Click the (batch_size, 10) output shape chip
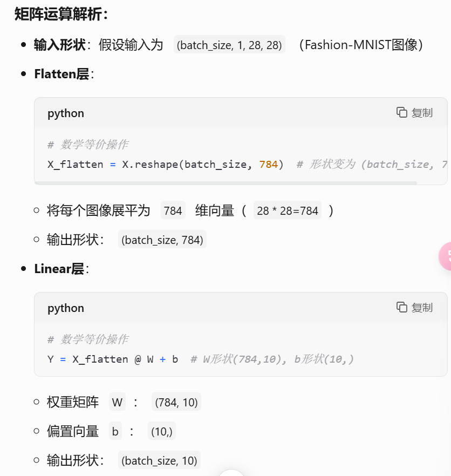The height and width of the screenshot is (476, 451). coord(159,460)
